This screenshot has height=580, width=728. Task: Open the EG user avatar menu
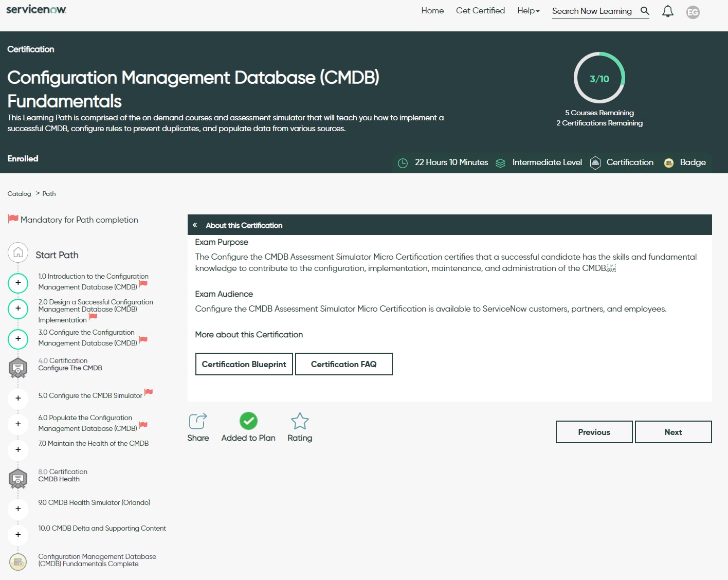tap(693, 12)
